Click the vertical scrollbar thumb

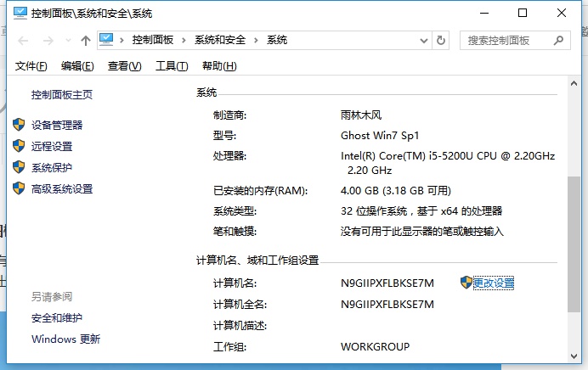tap(574, 244)
